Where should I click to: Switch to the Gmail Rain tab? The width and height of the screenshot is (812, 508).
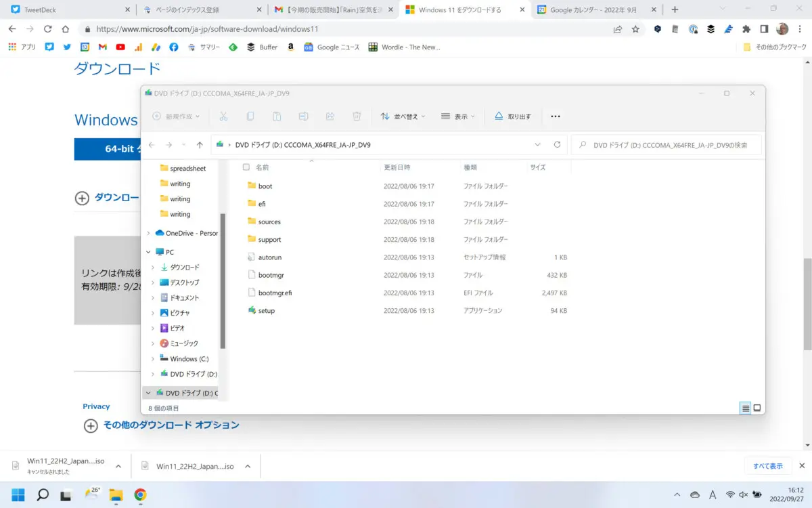click(x=332, y=10)
